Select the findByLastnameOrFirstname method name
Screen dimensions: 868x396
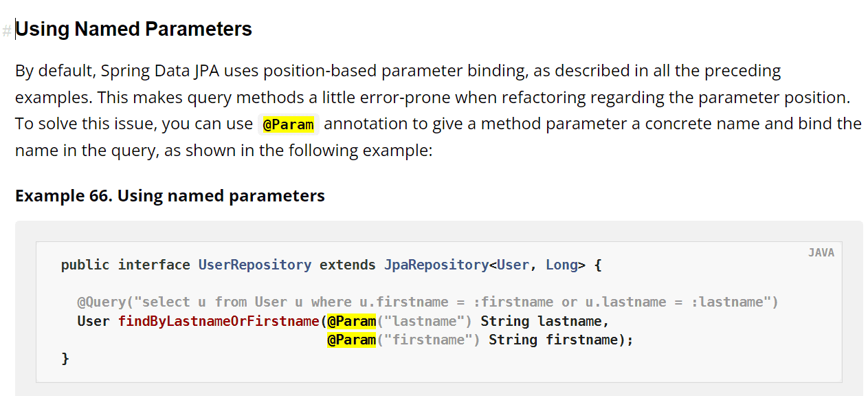tap(219, 321)
